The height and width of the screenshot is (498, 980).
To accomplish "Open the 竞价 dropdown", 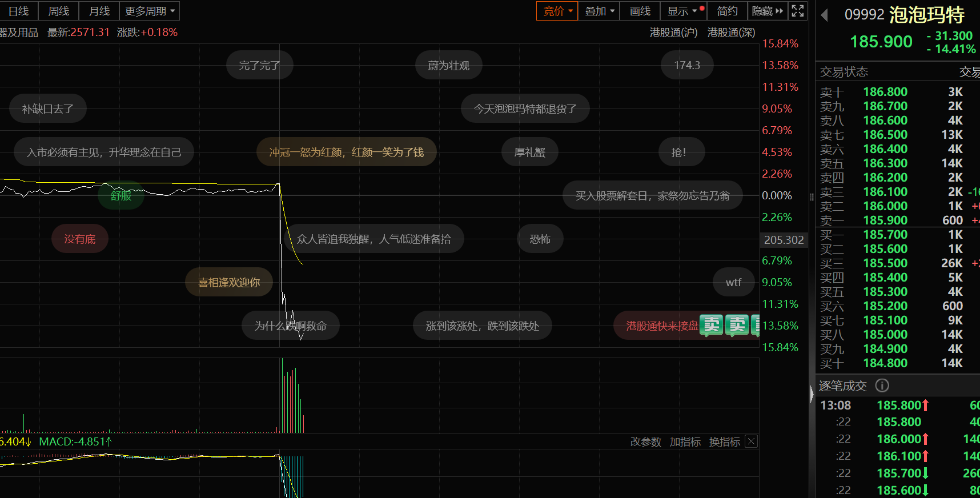I will pos(557,11).
